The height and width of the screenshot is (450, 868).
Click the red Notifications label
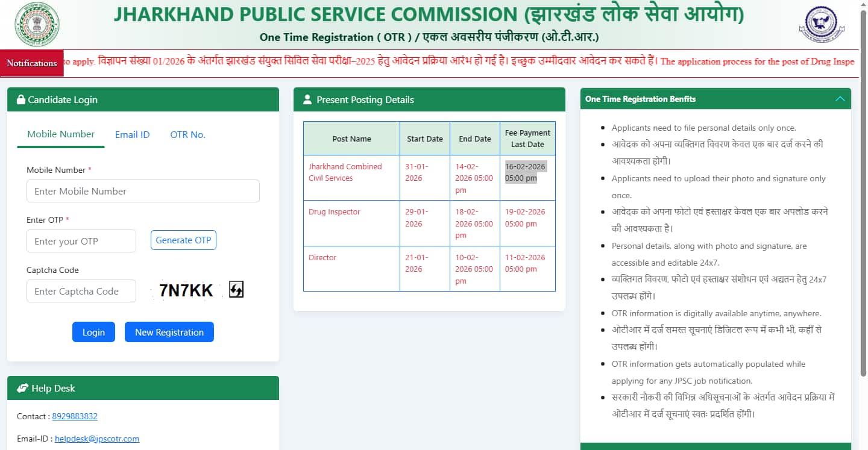click(32, 63)
